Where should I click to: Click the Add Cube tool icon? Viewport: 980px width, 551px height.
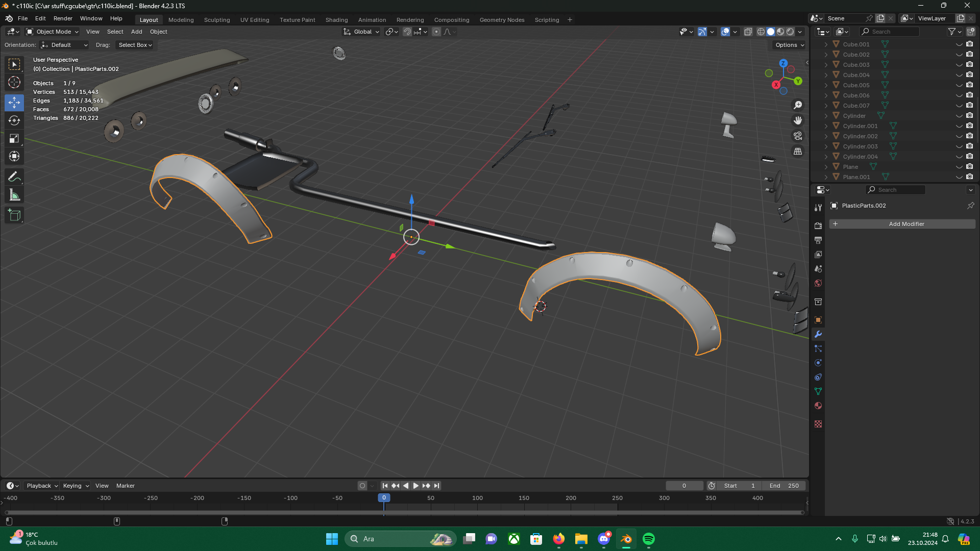(x=14, y=215)
